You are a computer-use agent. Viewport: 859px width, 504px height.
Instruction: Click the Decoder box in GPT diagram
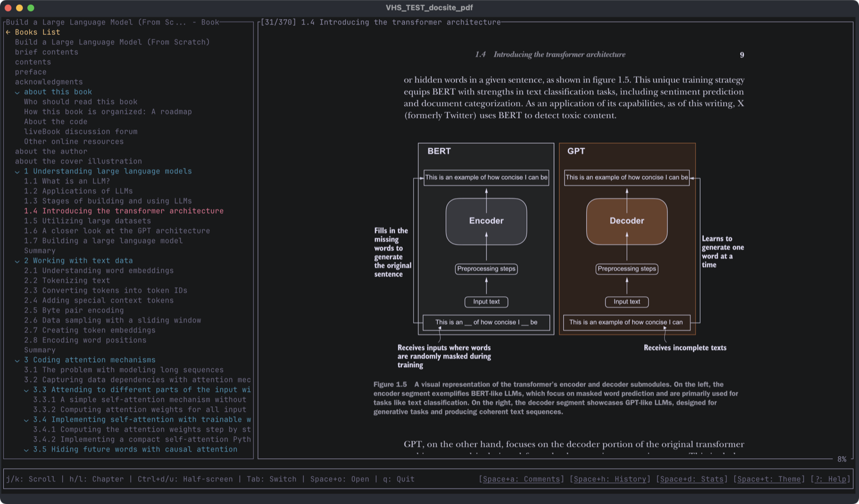(627, 221)
